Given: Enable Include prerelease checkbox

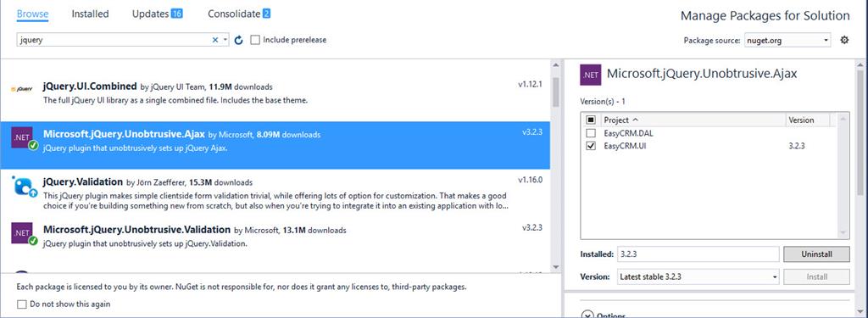Looking at the screenshot, I should 255,40.
